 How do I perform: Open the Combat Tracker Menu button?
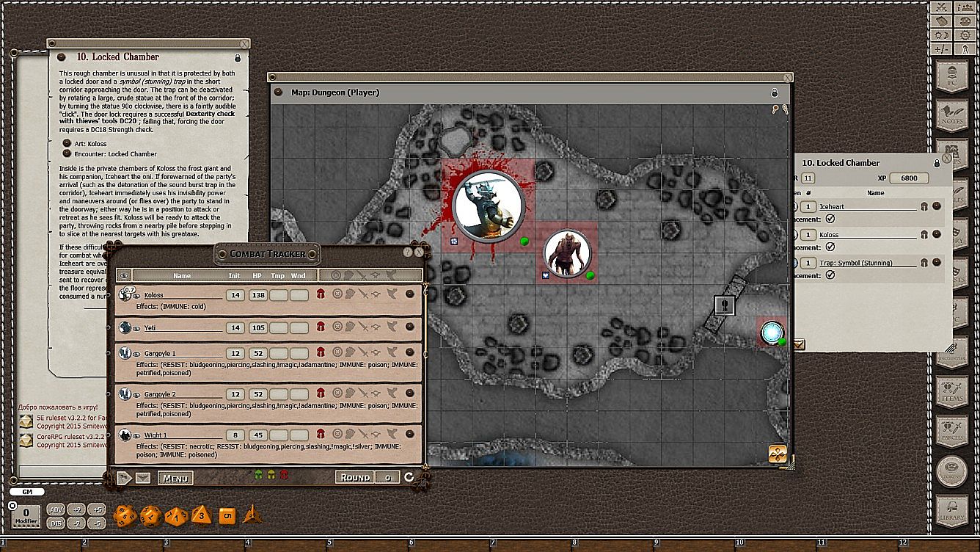pos(176,479)
